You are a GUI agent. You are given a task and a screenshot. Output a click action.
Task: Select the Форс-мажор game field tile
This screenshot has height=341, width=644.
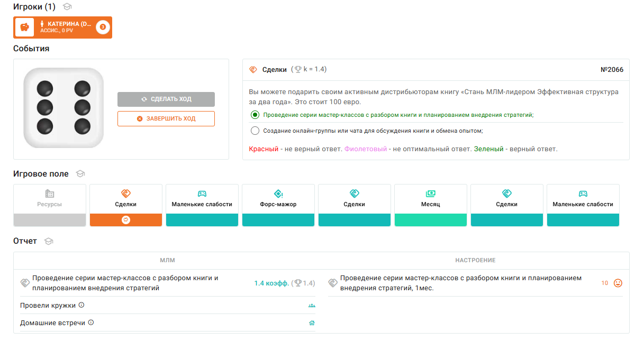[x=278, y=205]
